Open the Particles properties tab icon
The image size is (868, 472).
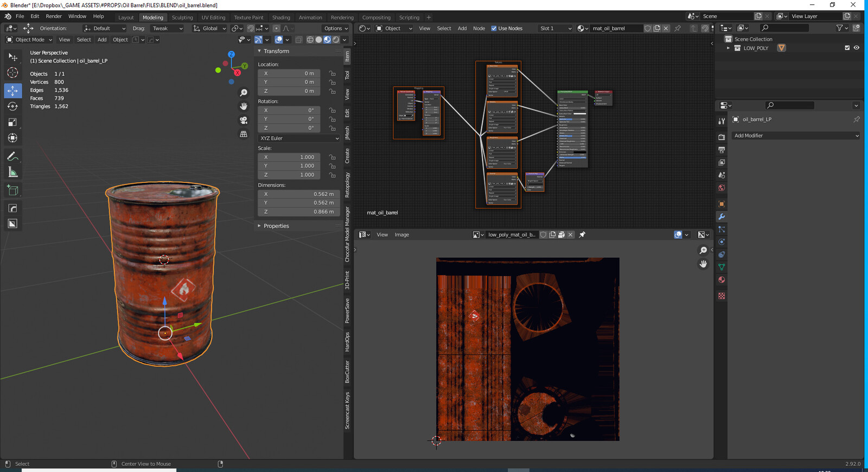tap(722, 229)
